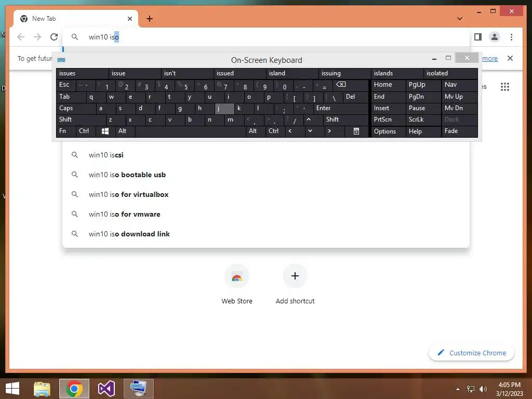
Task: Choose suggestion 'win10 iso download link'
Action: (x=266, y=234)
